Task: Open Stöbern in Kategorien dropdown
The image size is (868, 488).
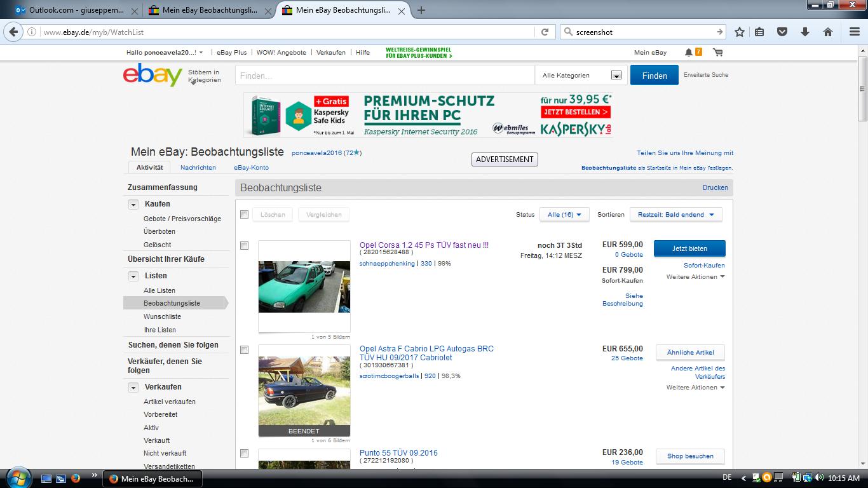Action: [x=203, y=76]
